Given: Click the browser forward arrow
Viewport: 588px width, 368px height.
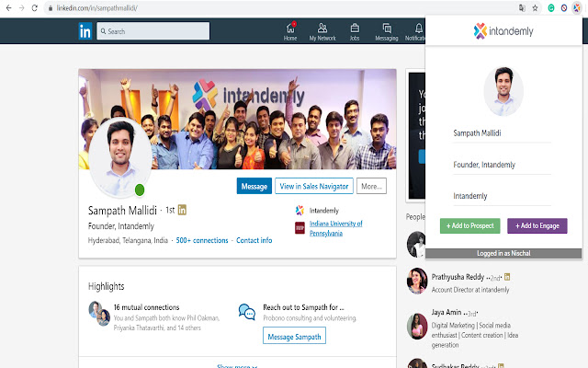Looking at the screenshot, I should point(21,8).
